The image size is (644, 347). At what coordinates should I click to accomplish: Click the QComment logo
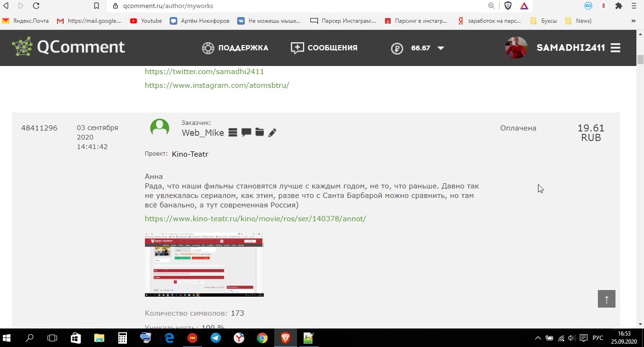(68, 47)
